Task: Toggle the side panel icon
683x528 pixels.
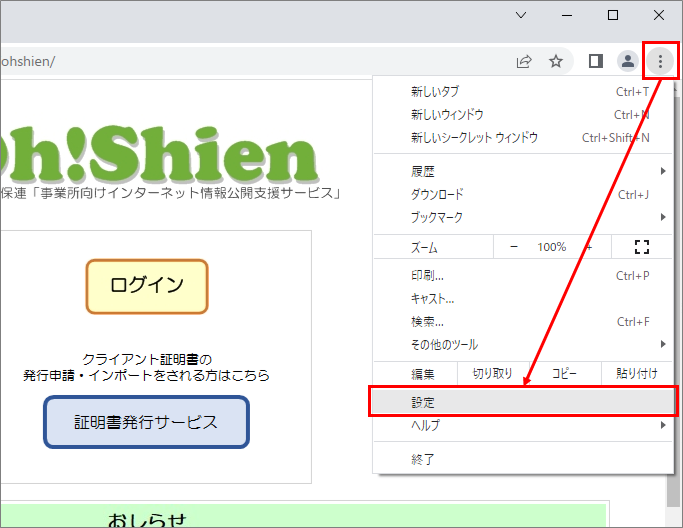Action: 595,61
